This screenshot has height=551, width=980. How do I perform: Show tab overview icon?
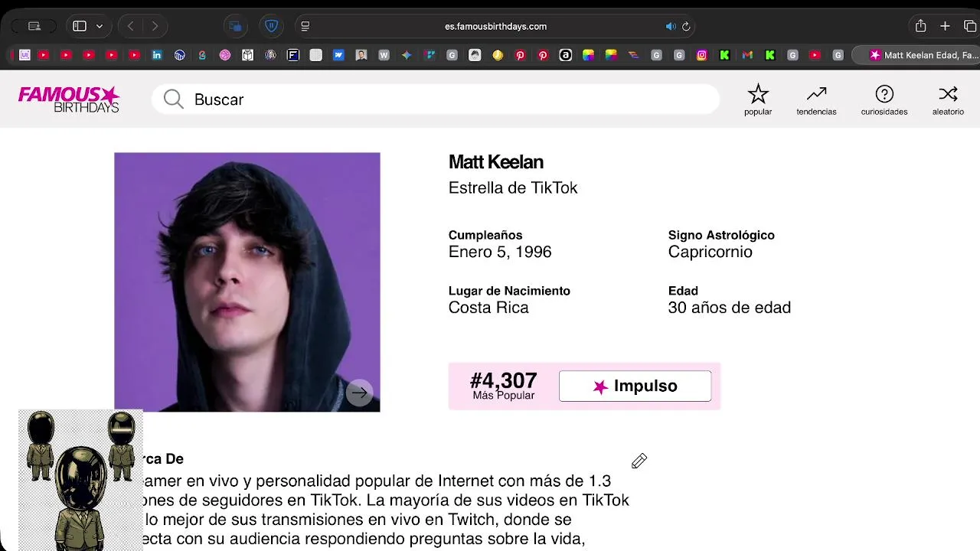[x=970, y=26]
